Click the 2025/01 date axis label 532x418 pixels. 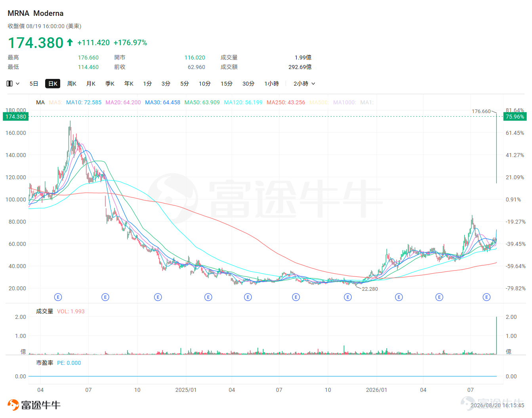point(186,390)
